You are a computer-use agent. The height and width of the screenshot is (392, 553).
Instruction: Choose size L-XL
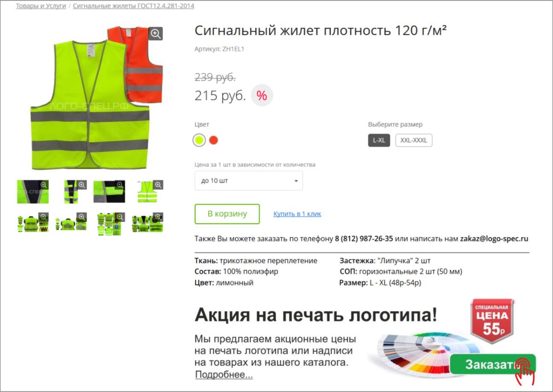pos(379,140)
